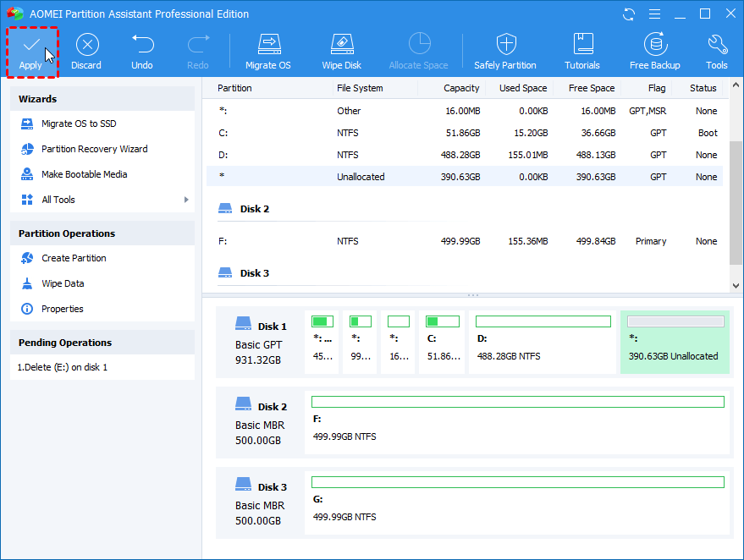Start Free Backup from toolbar
This screenshot has width=744, height=560.
tap(655, 52)
